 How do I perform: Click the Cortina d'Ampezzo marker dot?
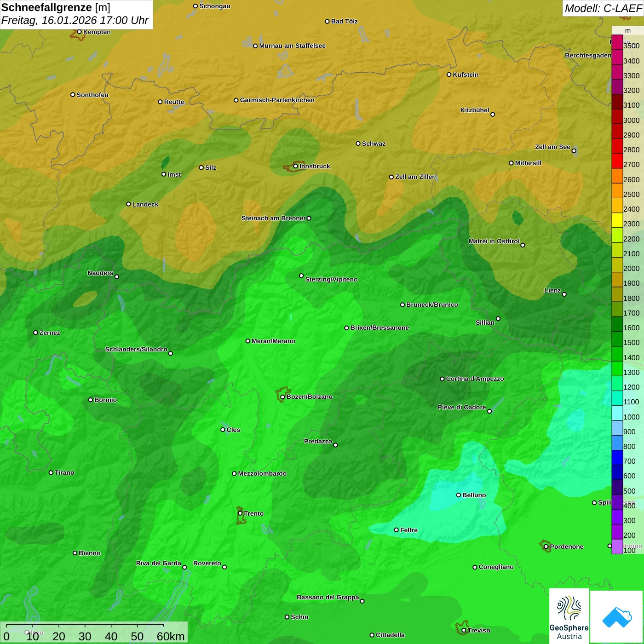pos(442,379)
